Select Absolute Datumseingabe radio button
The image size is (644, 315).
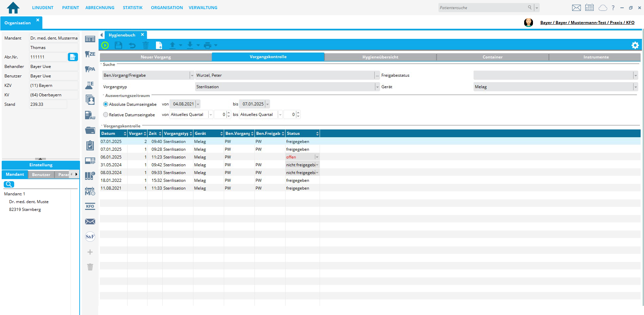(x=106, y=104)
